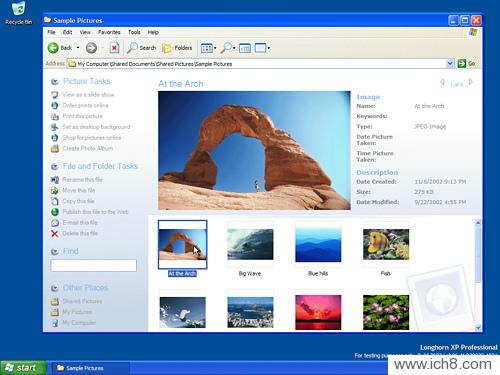The width and height of the screenshot is (500, 375).
Task: Click the green Back arrow button
Action: coord(53,48)
